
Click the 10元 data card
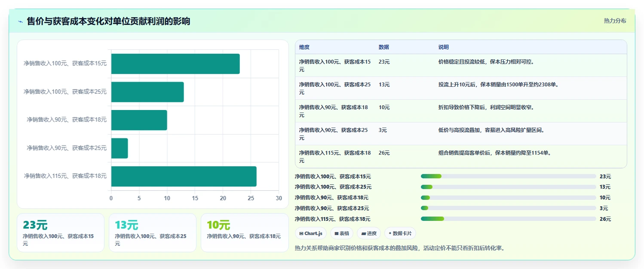pyautogui.click(x=245, y=232)
